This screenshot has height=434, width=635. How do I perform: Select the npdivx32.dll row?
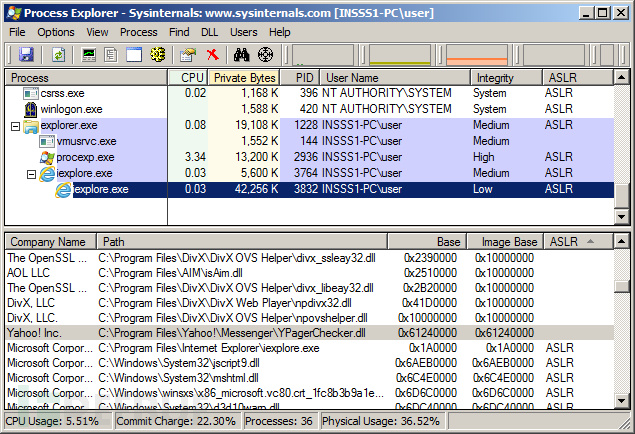pos(309,303)
